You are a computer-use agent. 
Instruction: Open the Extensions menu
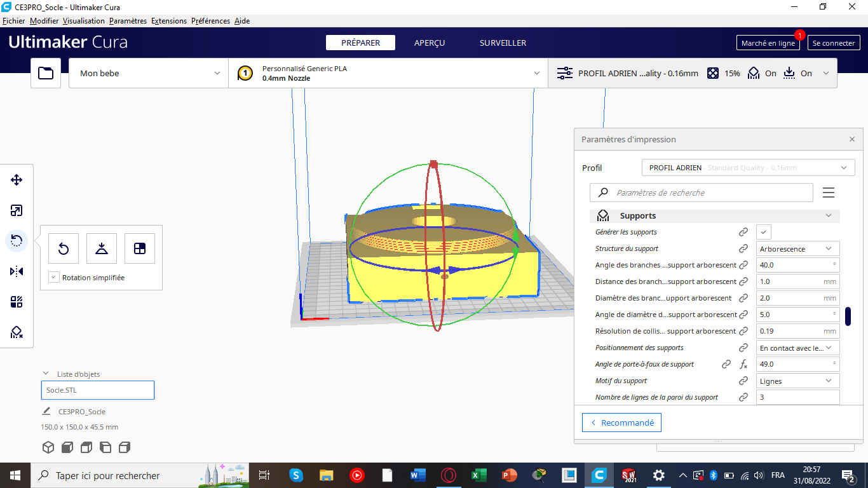pyautogui.click(x=169, y=21)
